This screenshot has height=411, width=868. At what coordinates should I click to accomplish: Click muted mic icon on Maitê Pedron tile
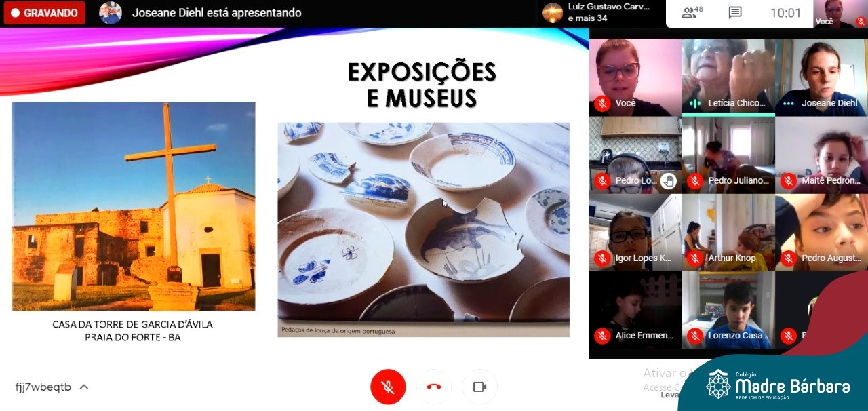(x=788, y=181)
